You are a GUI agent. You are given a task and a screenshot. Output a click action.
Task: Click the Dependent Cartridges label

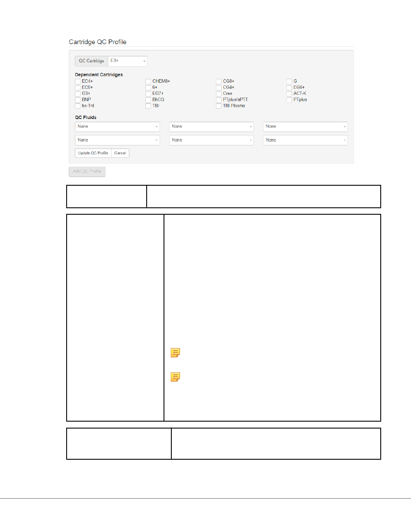99,74
